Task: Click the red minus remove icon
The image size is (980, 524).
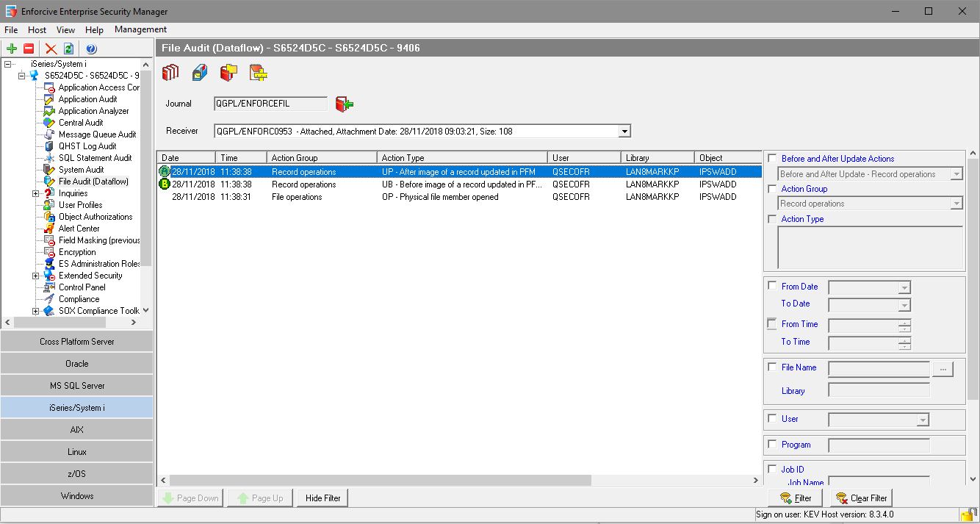Action: point(29,49)
